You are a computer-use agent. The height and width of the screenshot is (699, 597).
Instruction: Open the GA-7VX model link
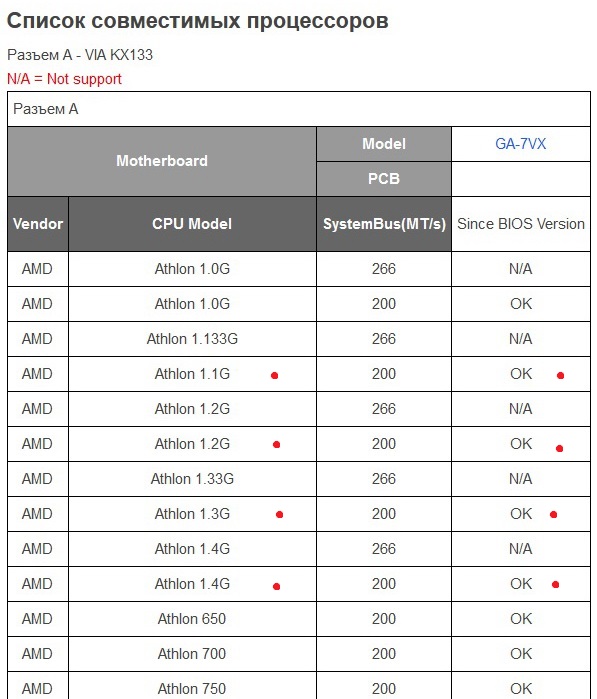520,144
